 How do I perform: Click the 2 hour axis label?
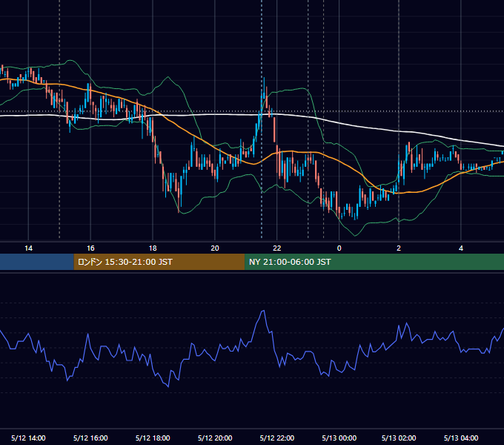point(399,248)
